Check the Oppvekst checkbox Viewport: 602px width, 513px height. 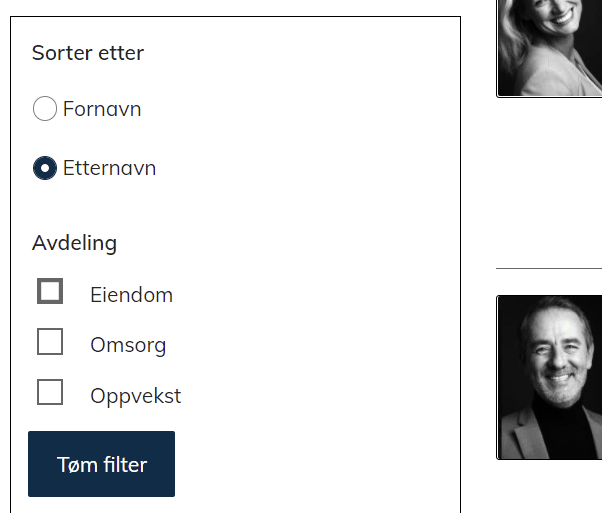point(50,392)
